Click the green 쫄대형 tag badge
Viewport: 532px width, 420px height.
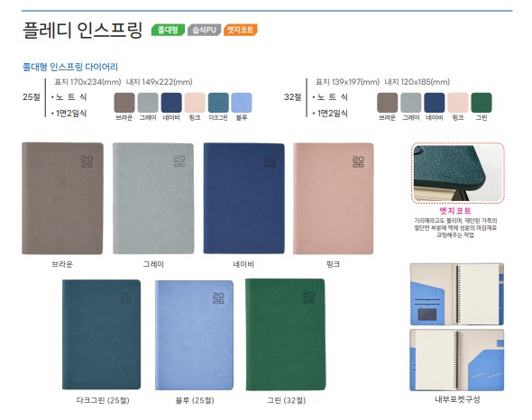tap(168, 30)
